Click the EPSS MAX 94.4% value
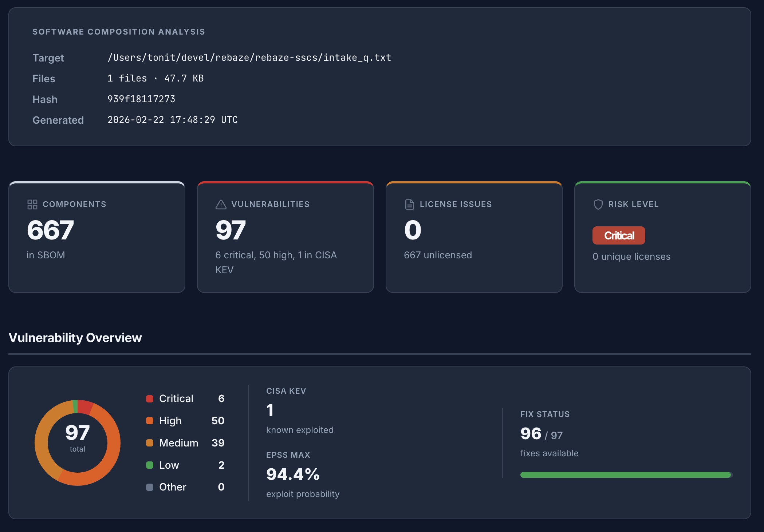 (293, 475)
